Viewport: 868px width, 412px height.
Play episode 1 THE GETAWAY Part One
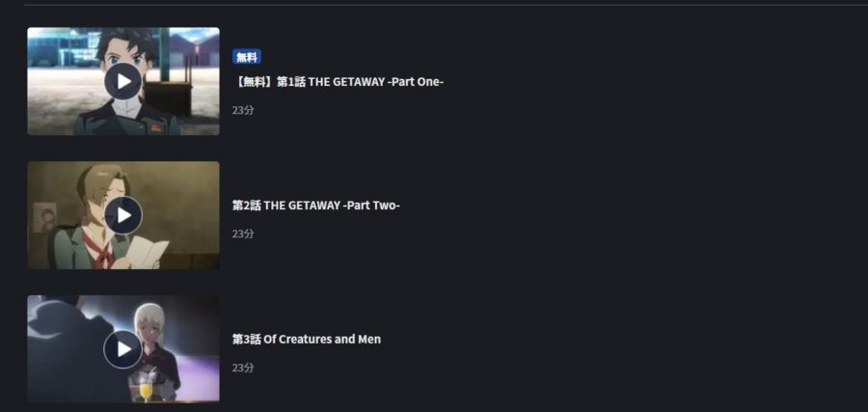pos(122,81)
